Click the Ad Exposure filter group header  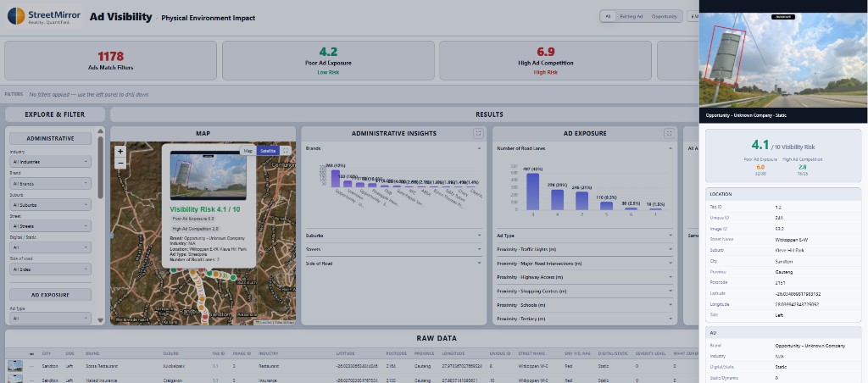coord(50,294)
